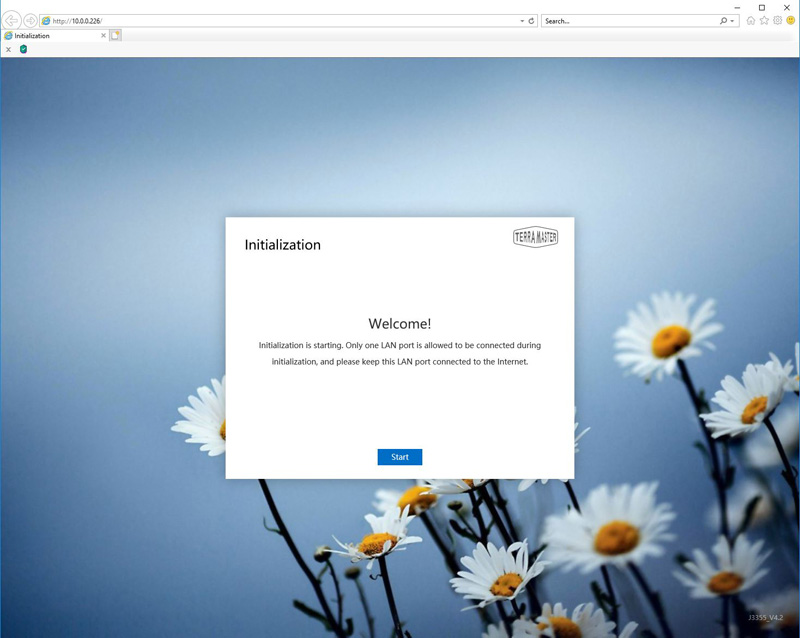The image size is (800, 638).
Task: Click the smiley feedback icon
Action: click(790, 20)
